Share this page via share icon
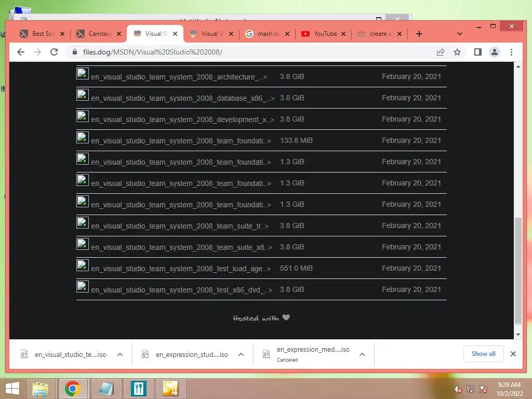This screenshot has height=399, width=532. coord(441,52)
